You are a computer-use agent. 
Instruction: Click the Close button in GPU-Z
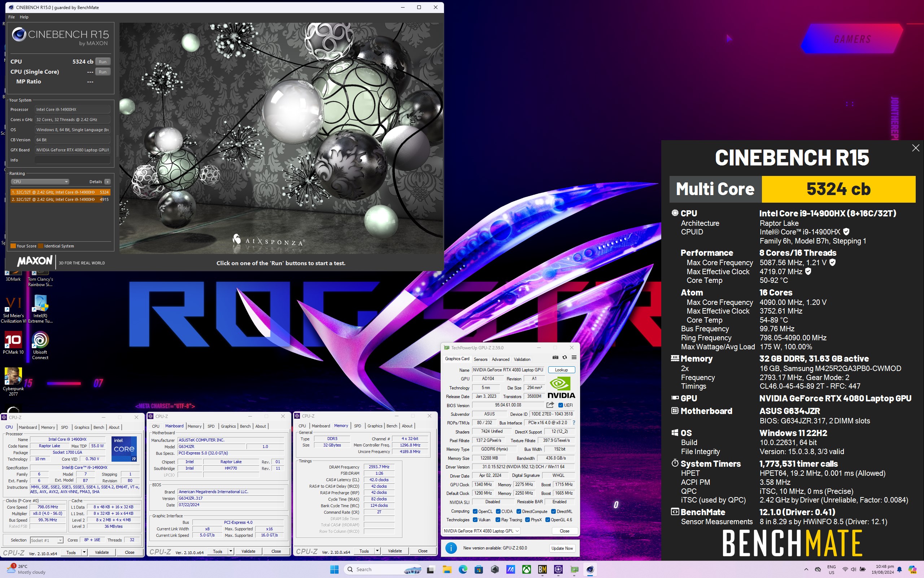tap(565, 531)
